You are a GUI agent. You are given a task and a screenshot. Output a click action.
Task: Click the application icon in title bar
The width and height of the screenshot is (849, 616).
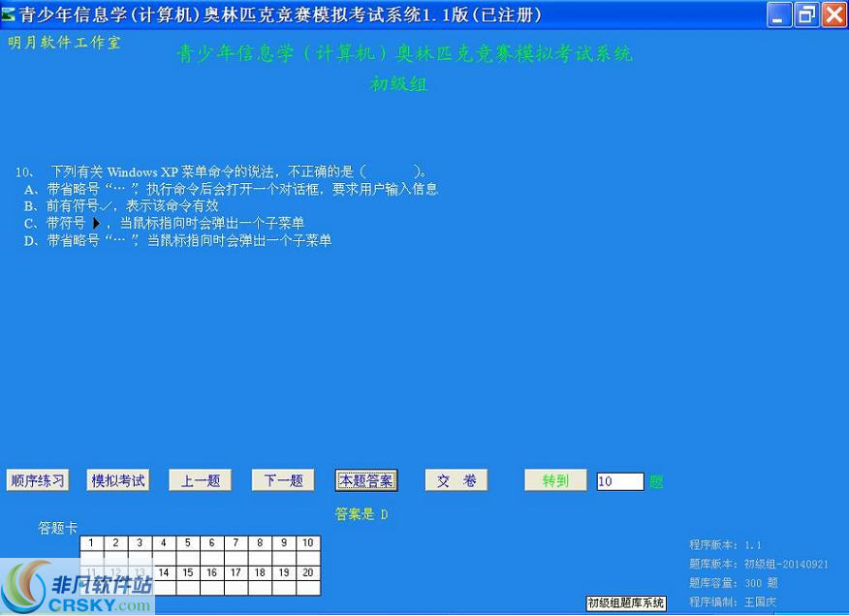[8, 14]
